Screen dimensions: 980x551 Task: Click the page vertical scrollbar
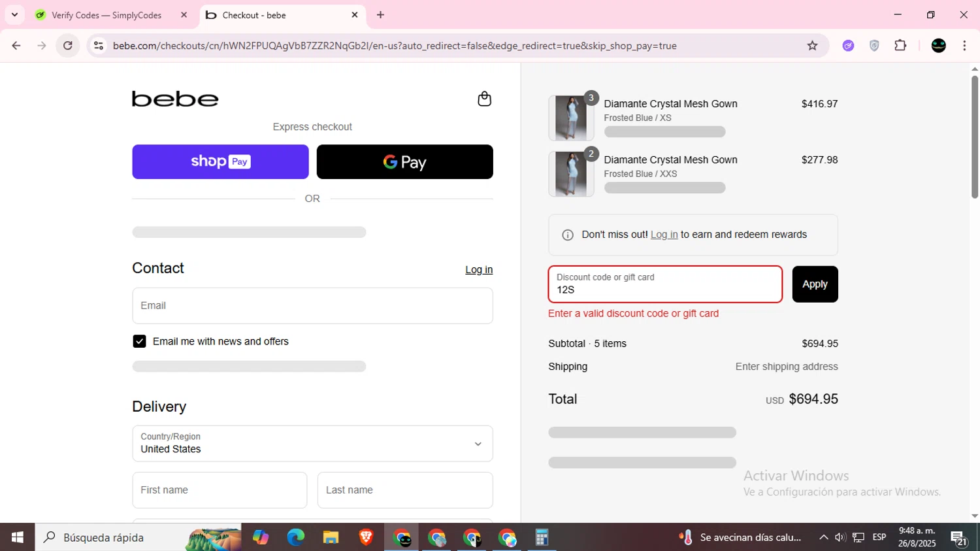(x=974, y=137)
